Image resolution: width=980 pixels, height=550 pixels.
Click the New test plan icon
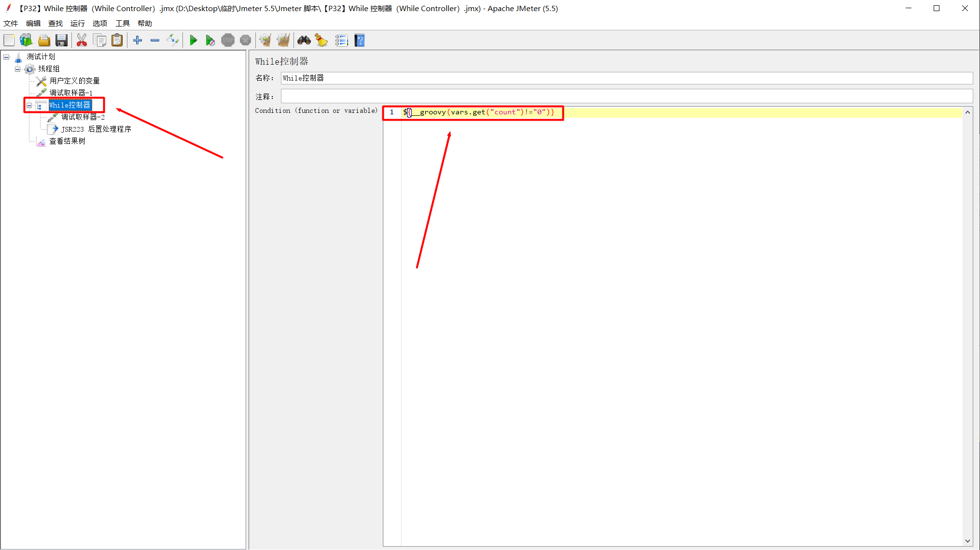9,41
